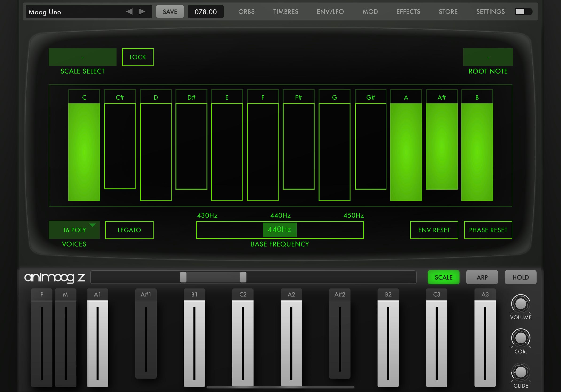The height and width of the screenshot is (392, 561).
Task: Click the SAVE button
Action: 170,12
